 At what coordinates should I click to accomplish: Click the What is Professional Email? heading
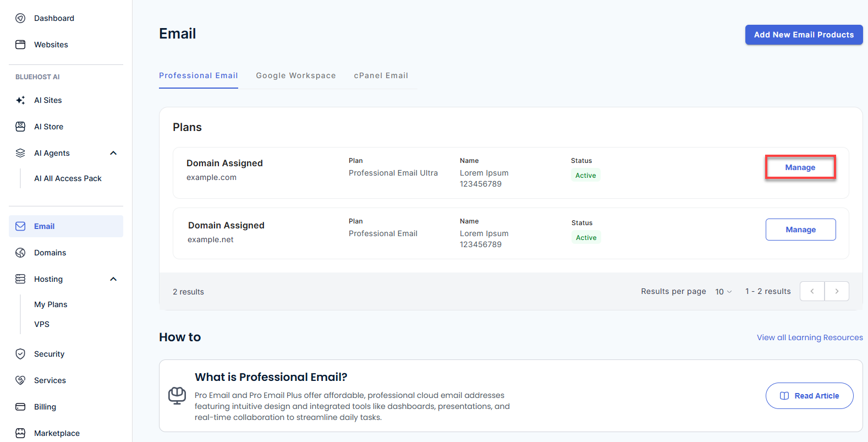(271, 377)
